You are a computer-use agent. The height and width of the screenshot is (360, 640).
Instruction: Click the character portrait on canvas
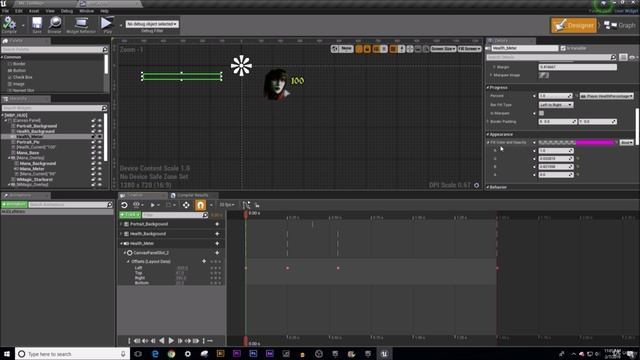click(277, 84)
